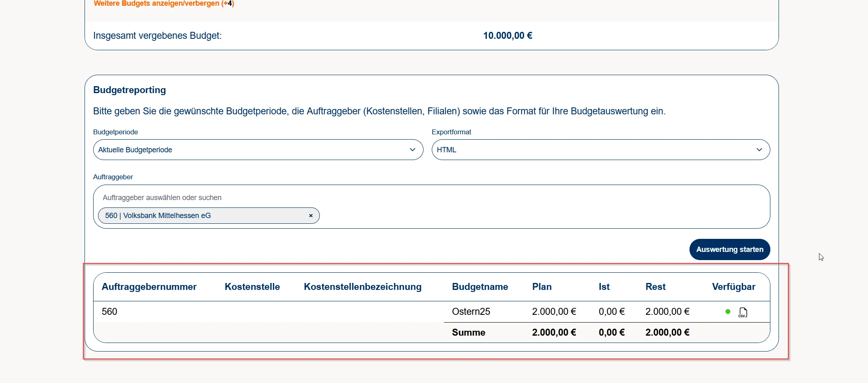Click the Ist column header
Viewport: 868px width, 383px height.
coord(604,287)
